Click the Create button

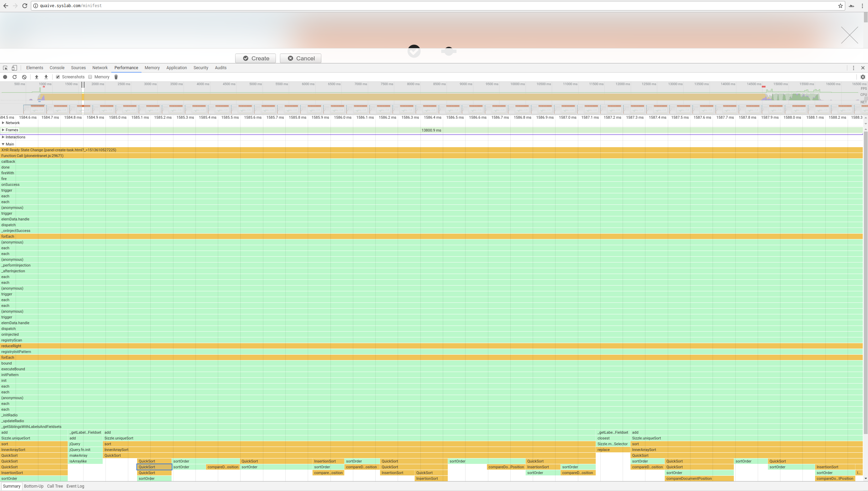point(256,58)
